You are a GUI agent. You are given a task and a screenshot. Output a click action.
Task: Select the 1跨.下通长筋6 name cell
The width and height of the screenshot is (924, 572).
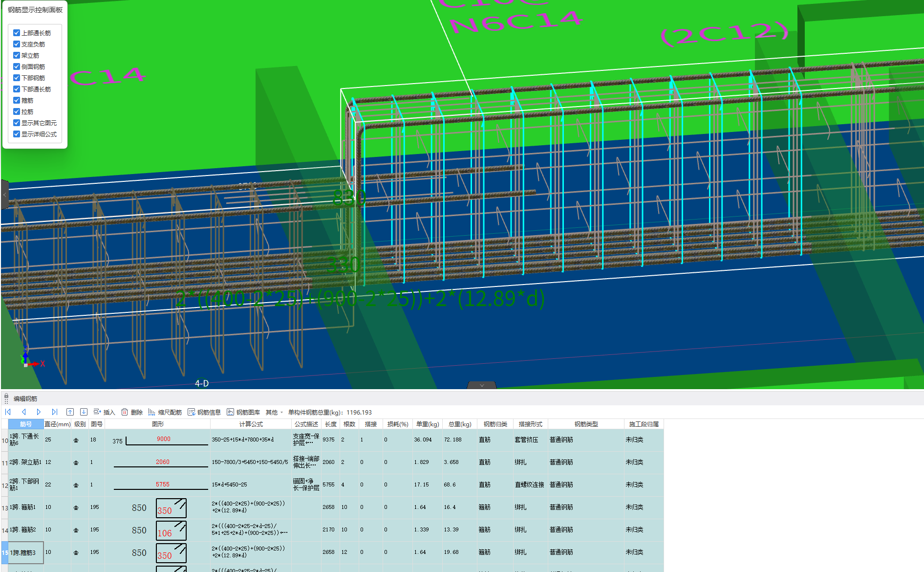[x=26, y=440]
